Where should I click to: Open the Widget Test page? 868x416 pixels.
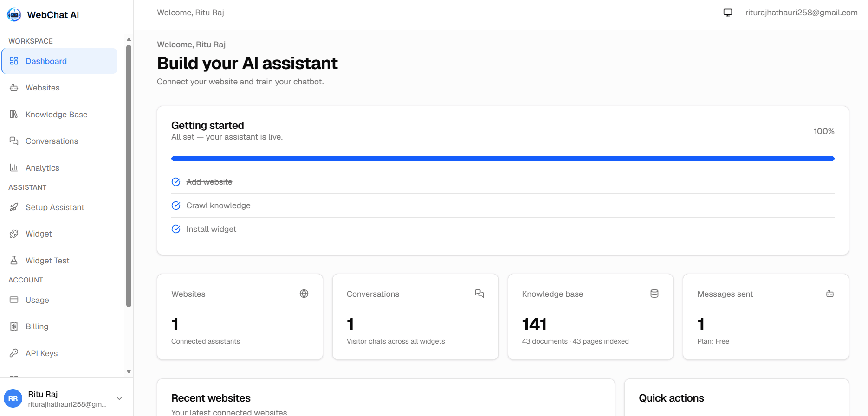tap(59, 261)
